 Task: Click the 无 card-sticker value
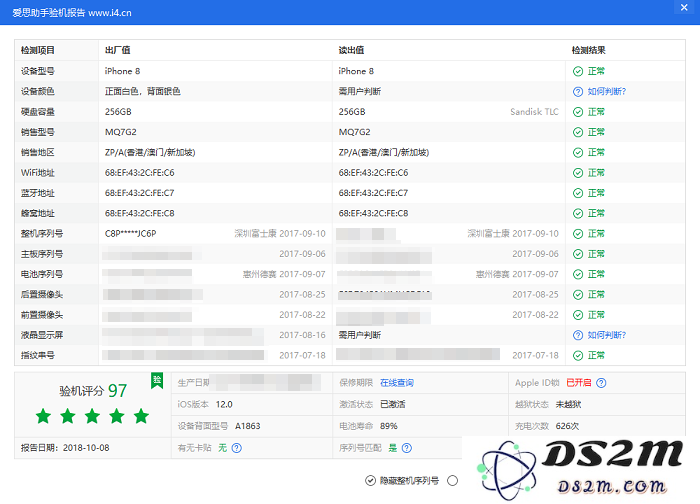[x=222, y=448]
